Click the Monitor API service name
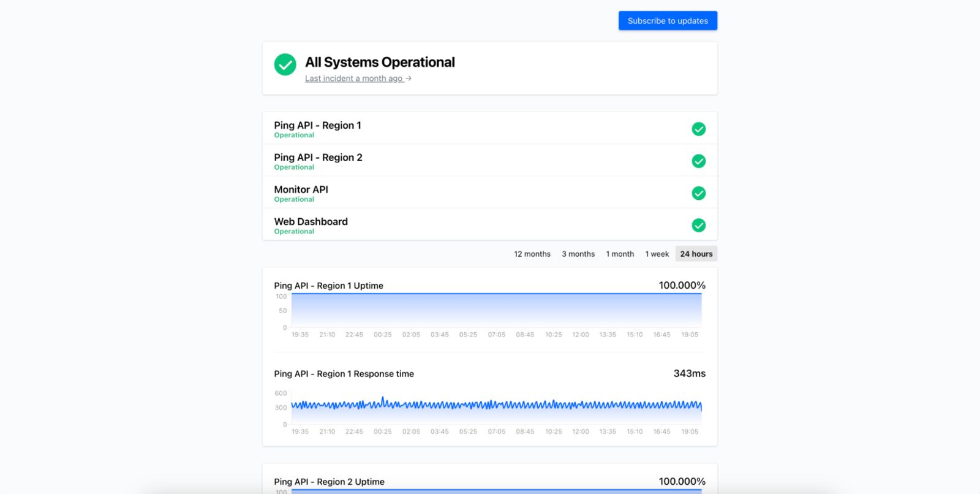Viewport: 980px width, 494px height. click(301, 189)
